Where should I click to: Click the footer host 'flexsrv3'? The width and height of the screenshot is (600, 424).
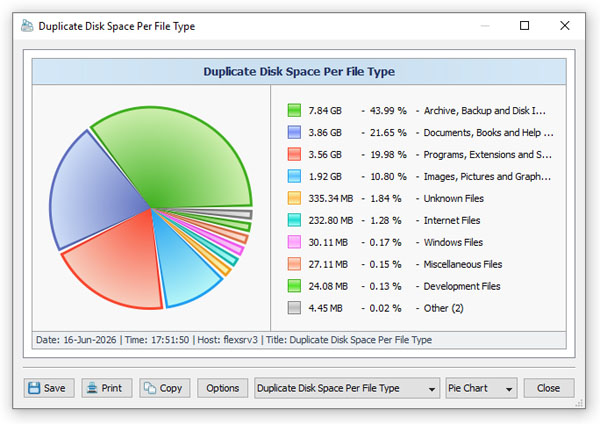240,340
